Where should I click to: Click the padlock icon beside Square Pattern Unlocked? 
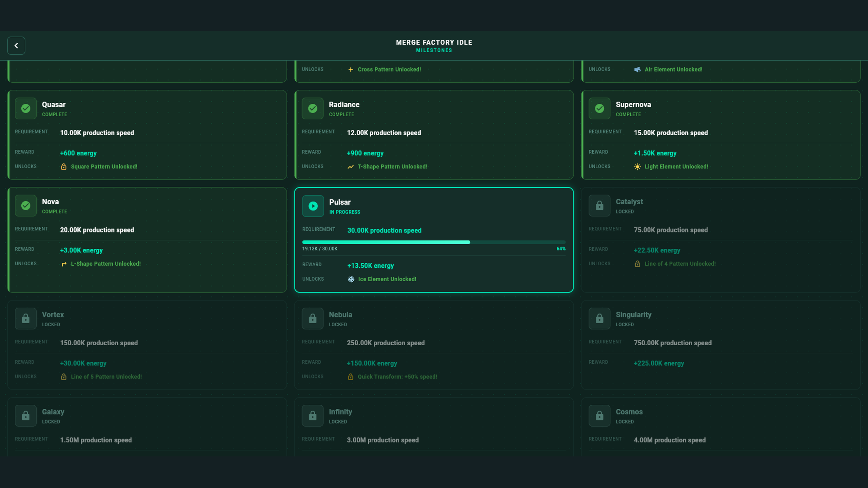64,166
